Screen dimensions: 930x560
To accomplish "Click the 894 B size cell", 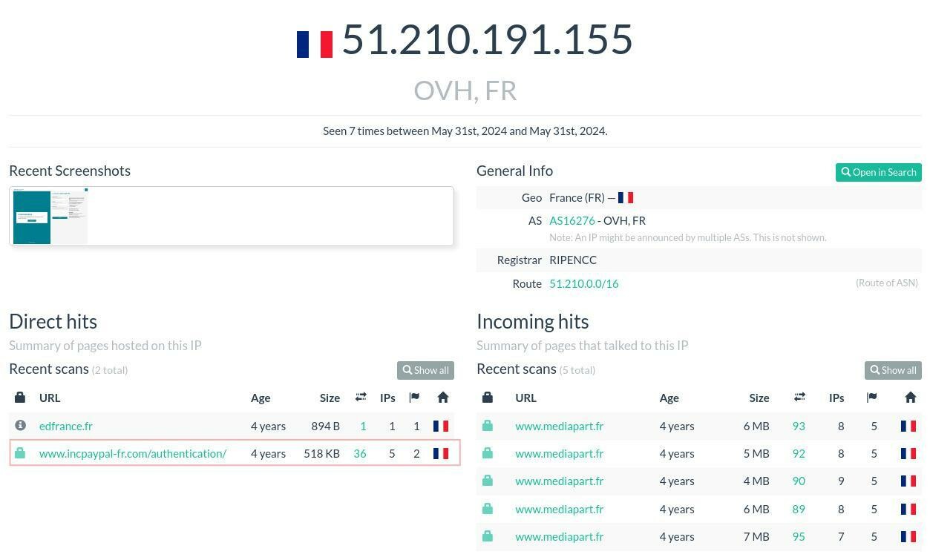I will pos(326,426).
